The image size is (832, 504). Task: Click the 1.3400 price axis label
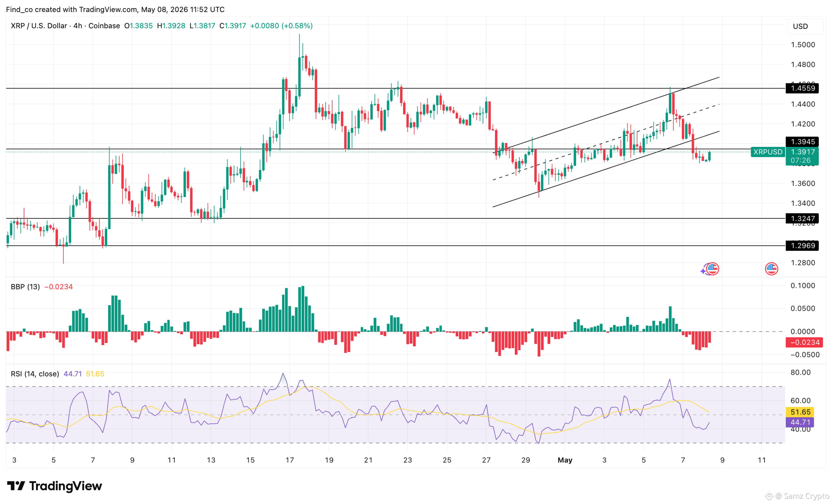pos(803,203)
